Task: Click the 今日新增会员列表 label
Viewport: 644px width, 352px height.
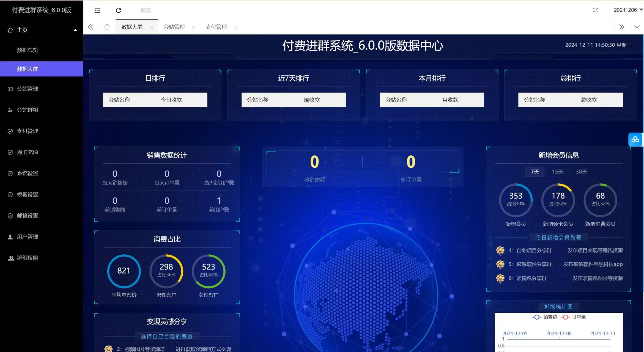Action: [x=558, y=238]
